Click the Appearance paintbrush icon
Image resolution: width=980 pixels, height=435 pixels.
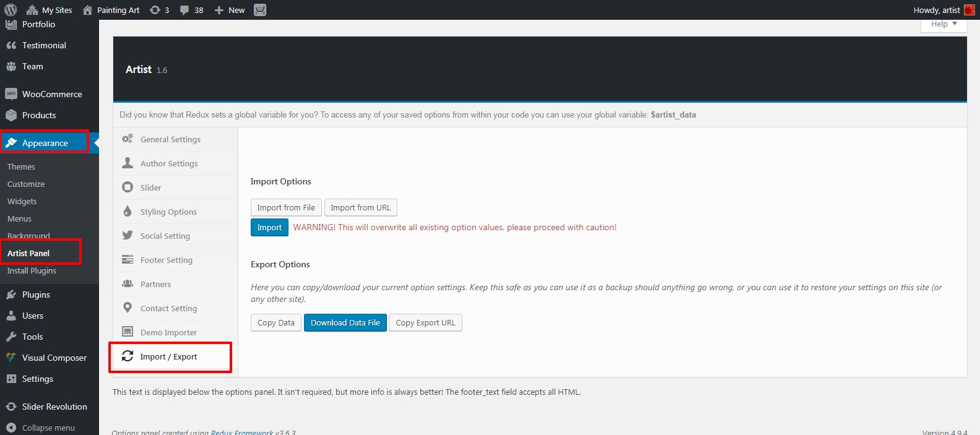[11, 143]
